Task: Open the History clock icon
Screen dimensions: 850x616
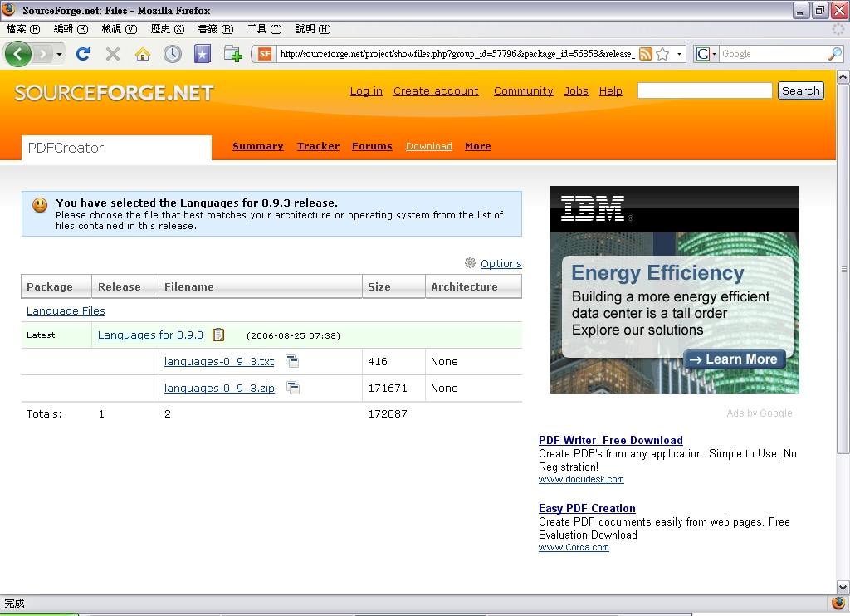Action: [x=173, y=54]
